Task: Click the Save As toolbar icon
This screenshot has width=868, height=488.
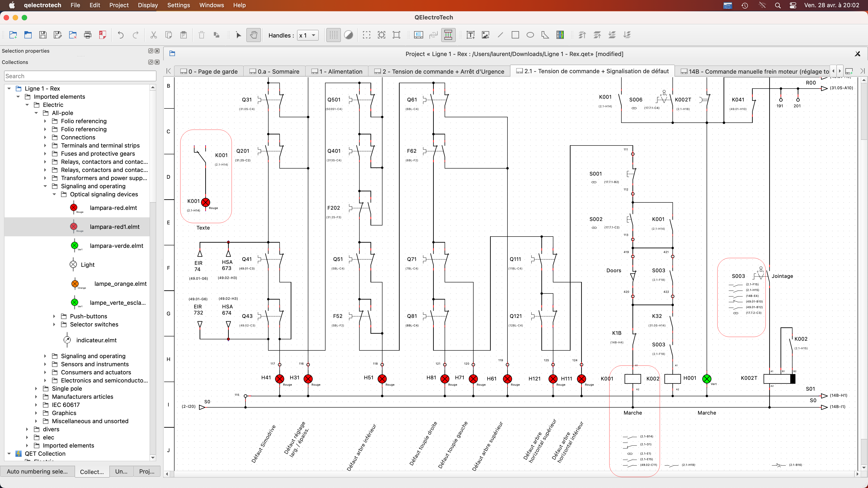Action: [x=58, y=35]
